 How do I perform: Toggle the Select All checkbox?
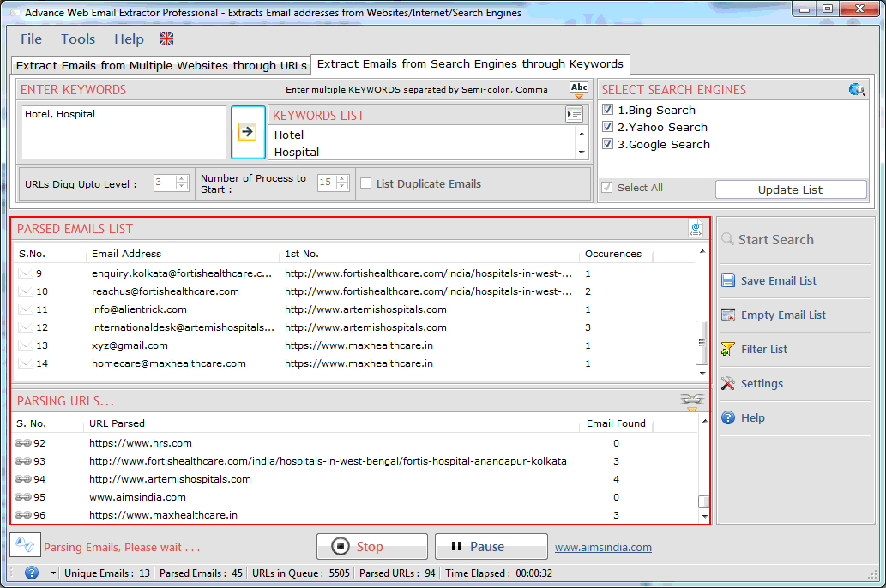[607, 188]
